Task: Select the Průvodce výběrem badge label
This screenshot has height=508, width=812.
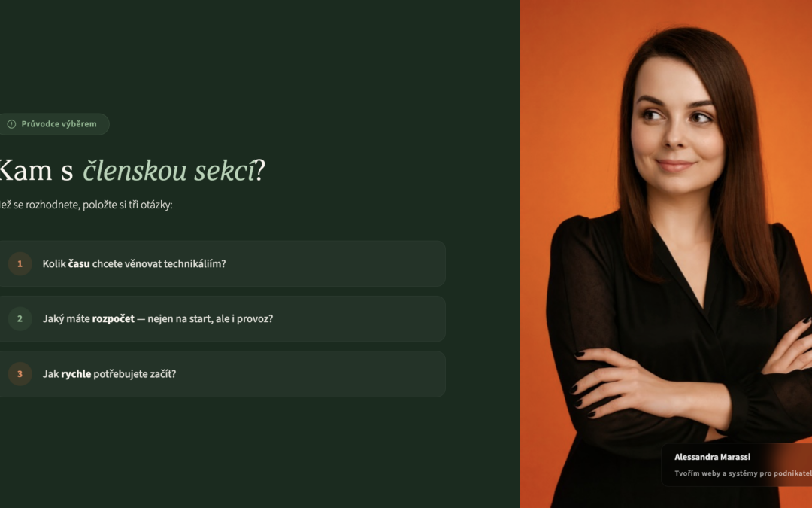Action: click(59, 124)
